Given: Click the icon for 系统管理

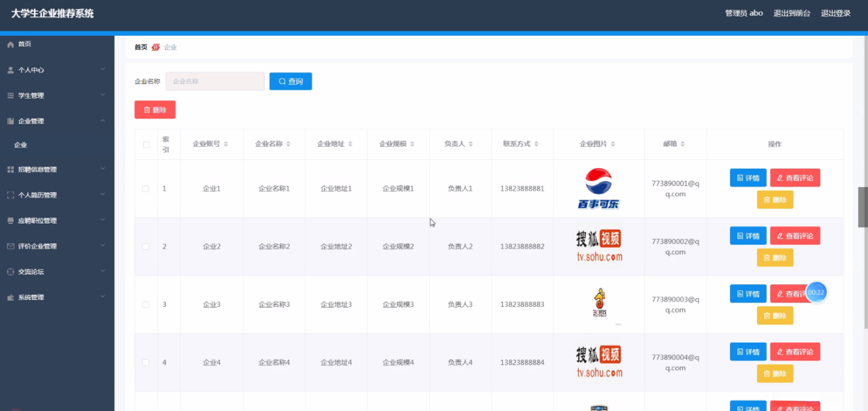Looking at the screenshot, I should tap(11, 297).
